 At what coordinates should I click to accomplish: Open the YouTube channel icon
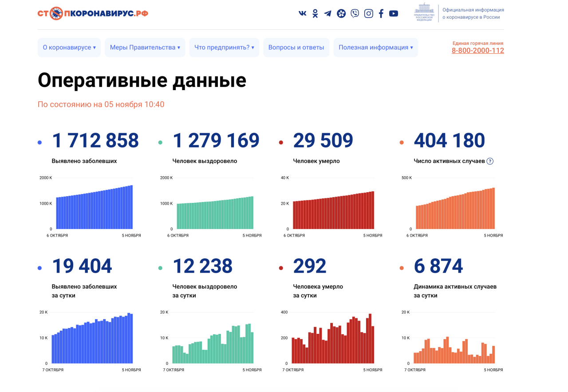click(394, 13)
